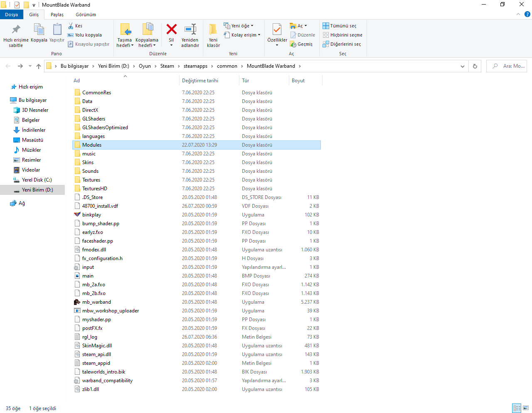Delete the selected item with Sil
The height and width of the screenshot is (413, 532).
(171, 35)
